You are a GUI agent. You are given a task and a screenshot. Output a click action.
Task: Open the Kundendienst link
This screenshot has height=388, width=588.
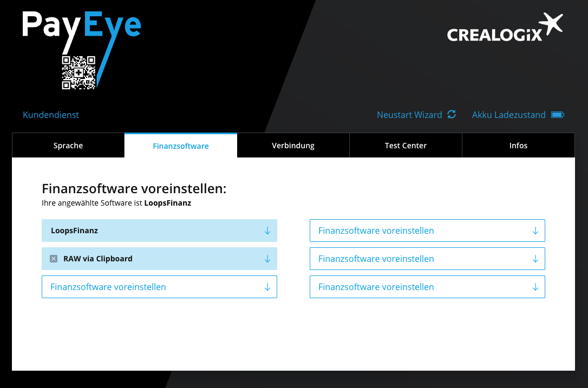(x=50, y=115)
